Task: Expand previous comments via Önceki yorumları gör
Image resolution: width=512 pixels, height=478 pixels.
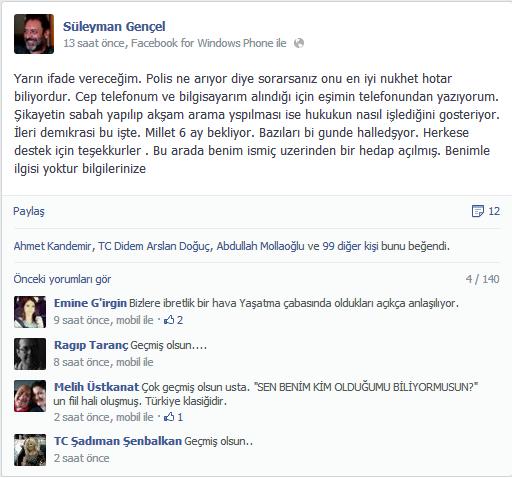Action: tap(62, 279)
